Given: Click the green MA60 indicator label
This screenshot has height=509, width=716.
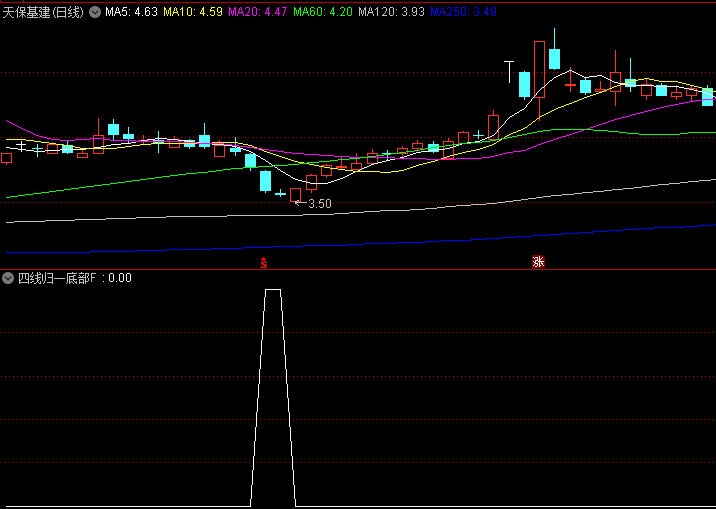Looking at the screenshot, I should (x=324, y=12).
